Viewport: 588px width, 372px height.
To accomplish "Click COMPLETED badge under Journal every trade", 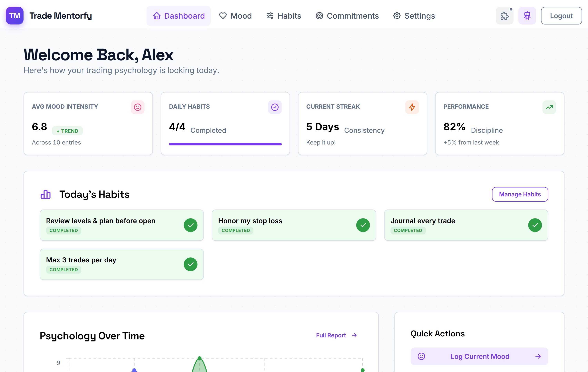I will 408,230.
